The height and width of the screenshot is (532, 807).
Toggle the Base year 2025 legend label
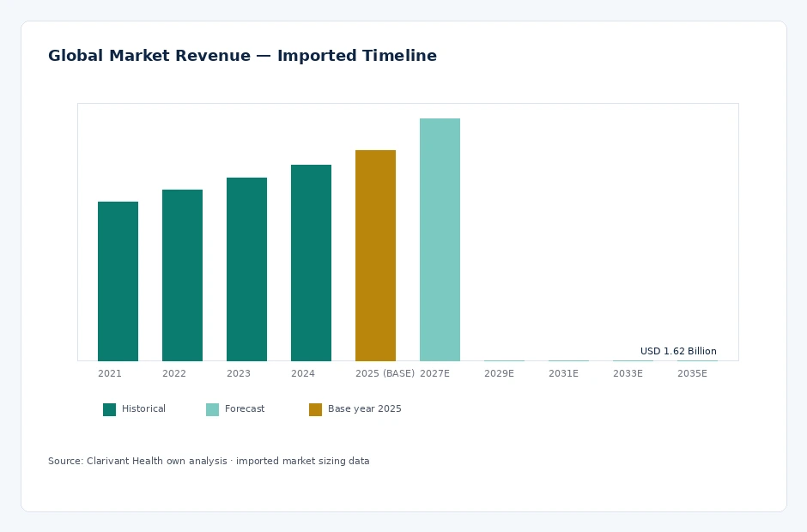click(364, 409)
